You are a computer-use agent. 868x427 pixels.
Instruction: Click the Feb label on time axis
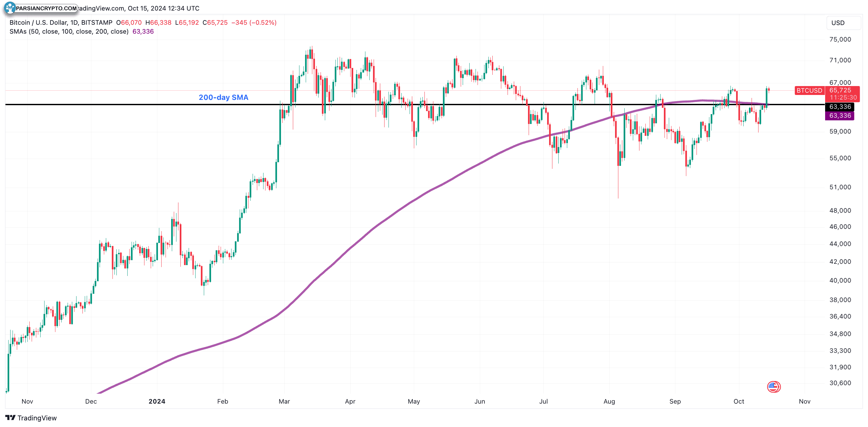click(x=223, y=401)
